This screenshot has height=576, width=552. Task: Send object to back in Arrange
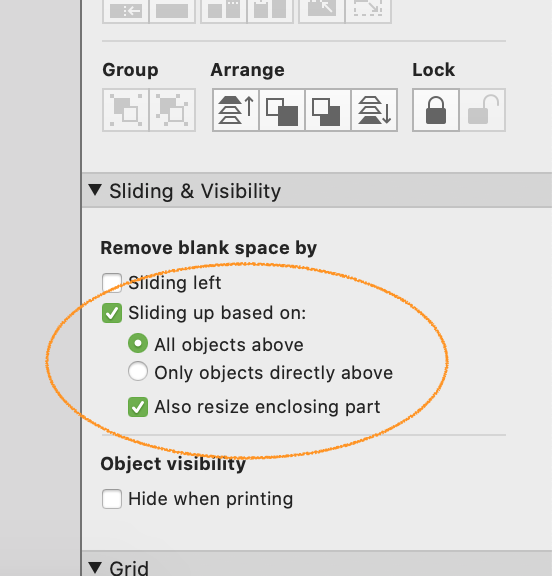(374, 110)
